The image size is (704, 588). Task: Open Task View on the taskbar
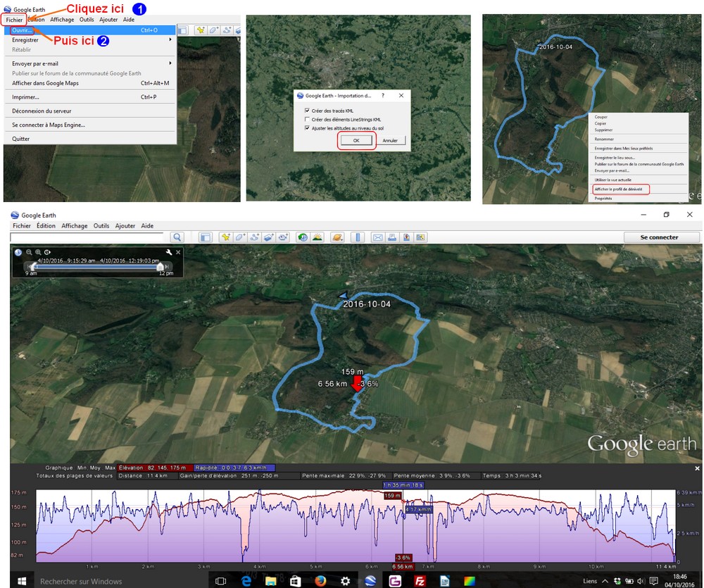[x=220, y=581]
